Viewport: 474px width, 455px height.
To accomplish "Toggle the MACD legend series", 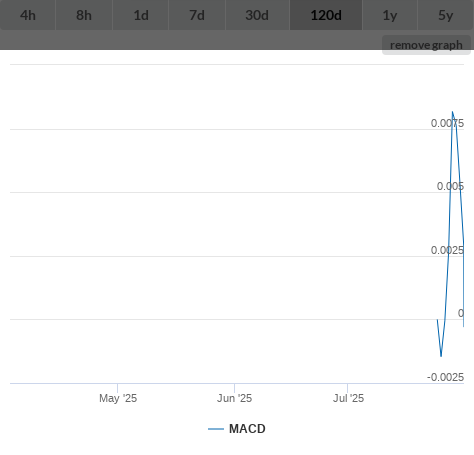I will (x=247, y=429).
